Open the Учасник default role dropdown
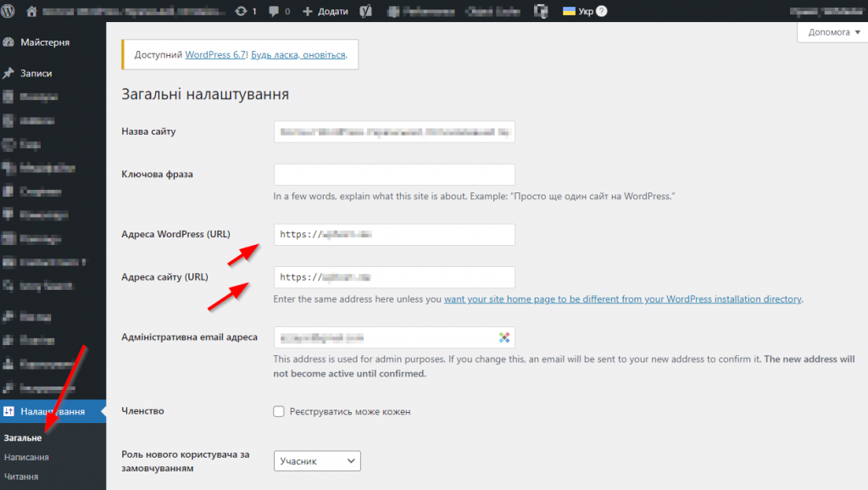 pos(317,461)
